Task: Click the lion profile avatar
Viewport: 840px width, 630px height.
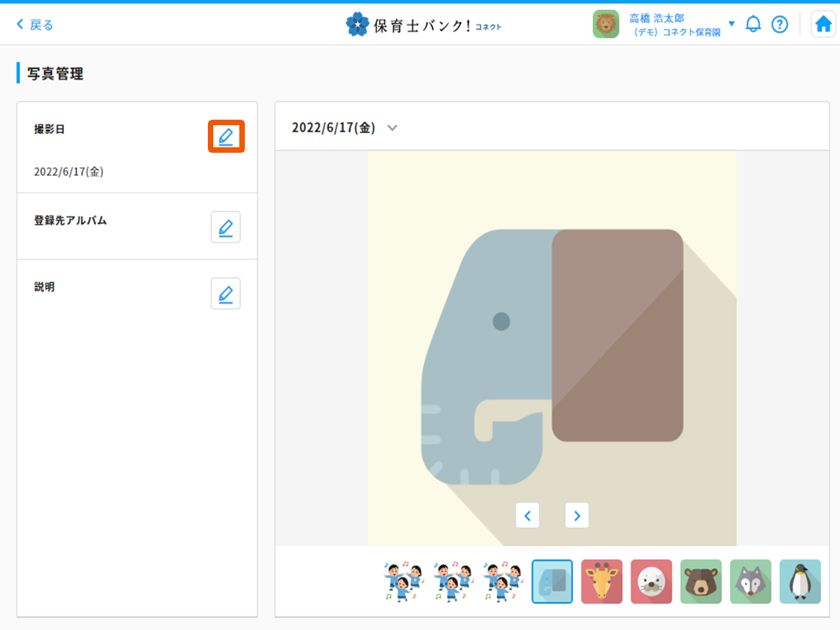Action: pyautogui.click(x=606, y=24)
